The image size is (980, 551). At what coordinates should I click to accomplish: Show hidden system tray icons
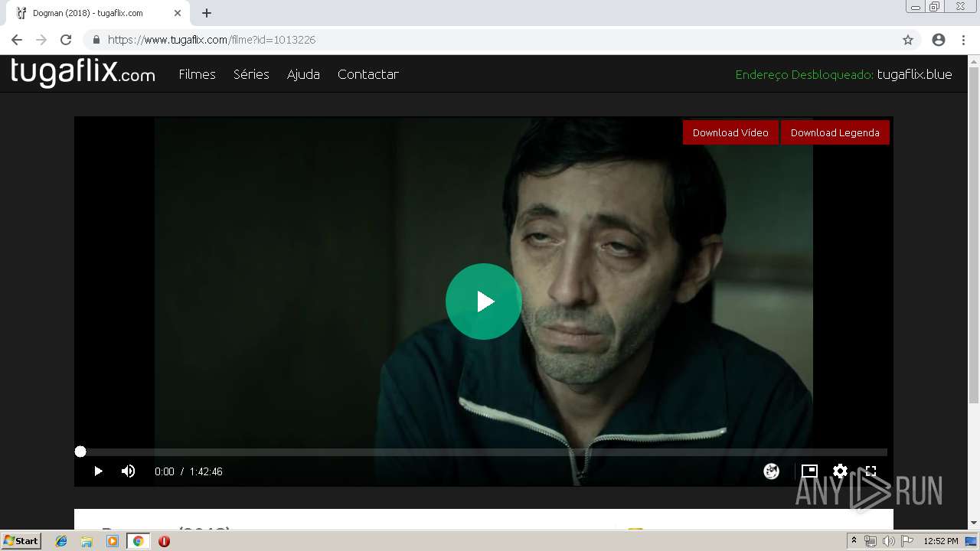pos(854,541)
